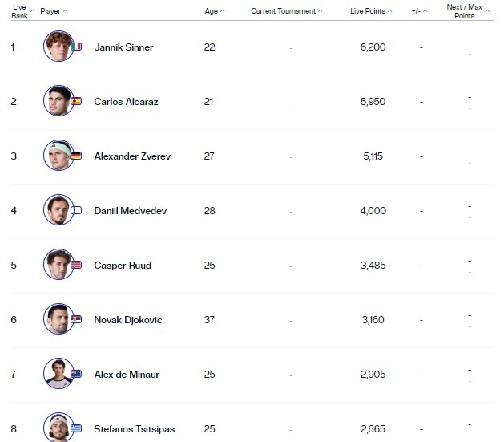
Task: Sort table by Age column header
Action: [x=214, y=11]
